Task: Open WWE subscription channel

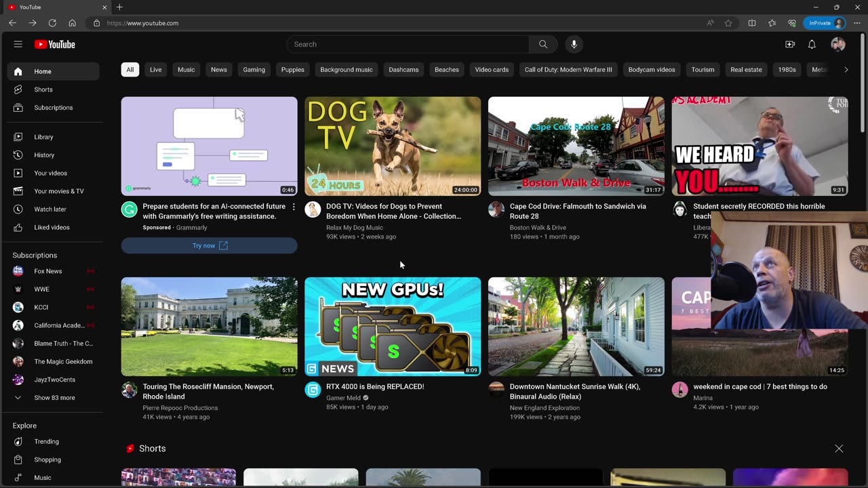Action: coord(54,289)
